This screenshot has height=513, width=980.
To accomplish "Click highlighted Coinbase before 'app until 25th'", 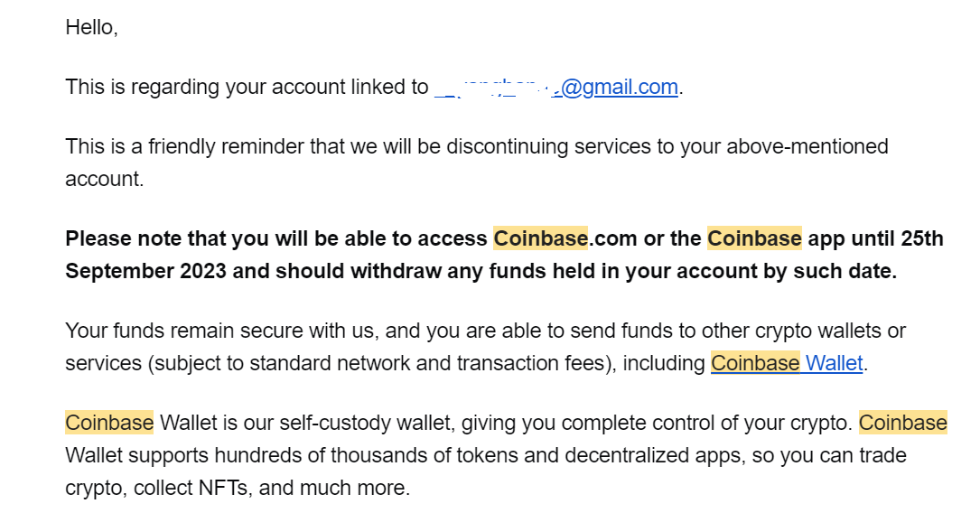I will (754, 238).
